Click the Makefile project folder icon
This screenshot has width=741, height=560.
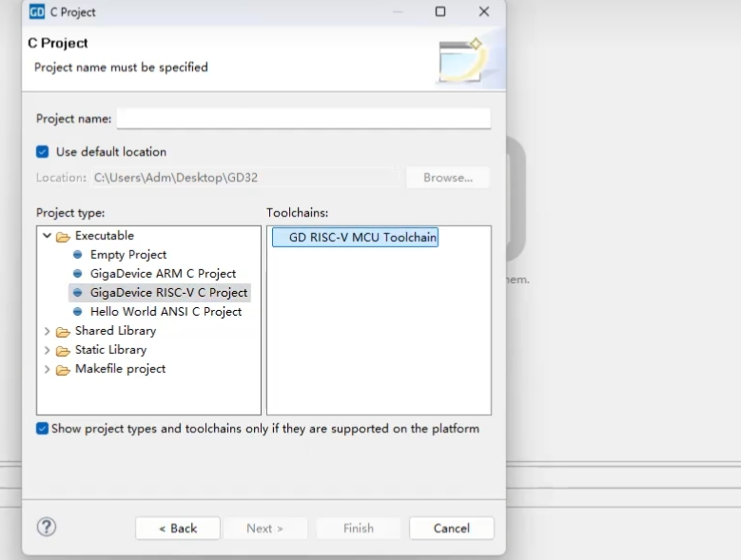coord(63,369)
